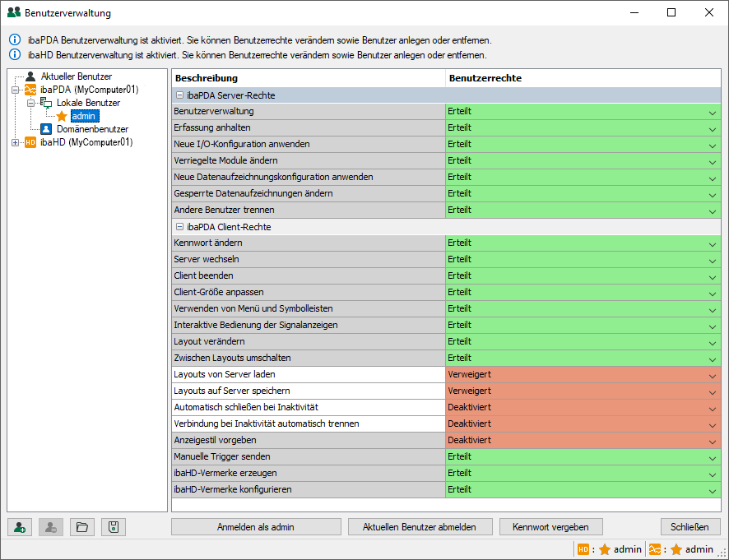Collapse the ibaPDA Server-Rechte group
The width and height of the screenshot is (729, 560).
[x=179, y=95]
